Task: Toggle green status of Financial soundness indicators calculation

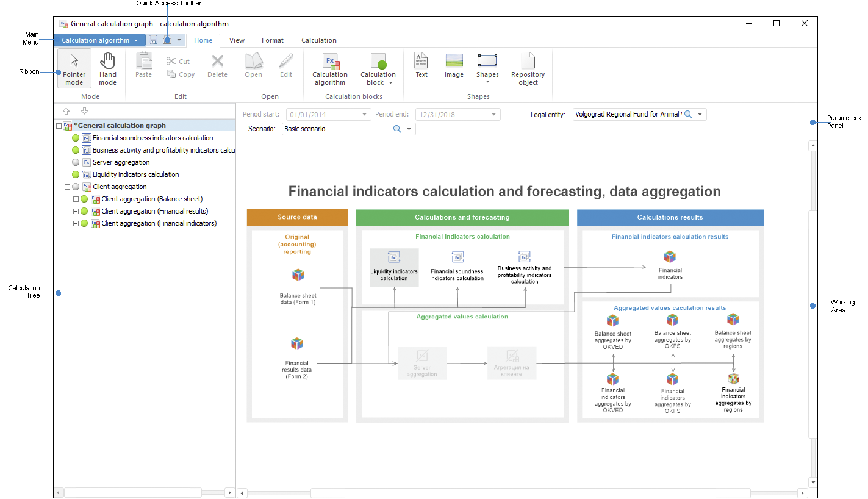Action: pos(76,138)
